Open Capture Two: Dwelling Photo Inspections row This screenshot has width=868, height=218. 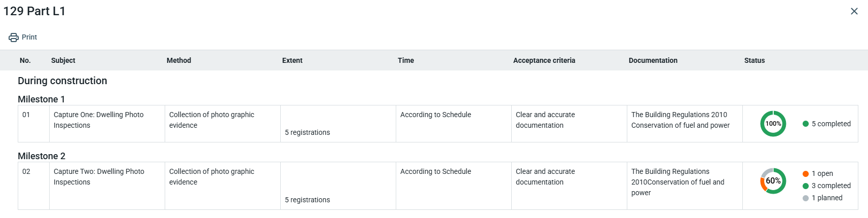pos(99,177)
